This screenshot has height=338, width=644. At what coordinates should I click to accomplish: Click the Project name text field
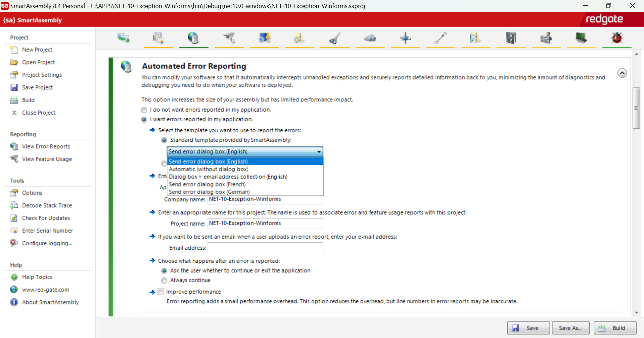click(x=265, y=223)
